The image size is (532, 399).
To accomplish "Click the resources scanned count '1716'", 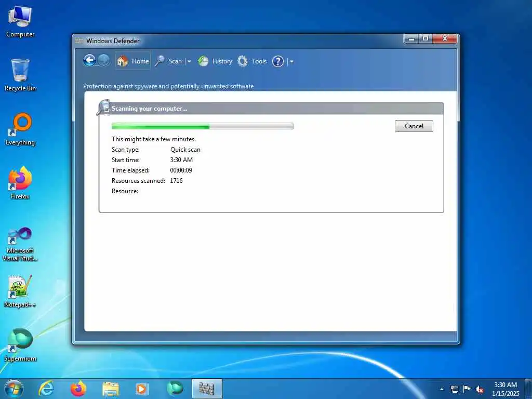I will tap(176, 180).
